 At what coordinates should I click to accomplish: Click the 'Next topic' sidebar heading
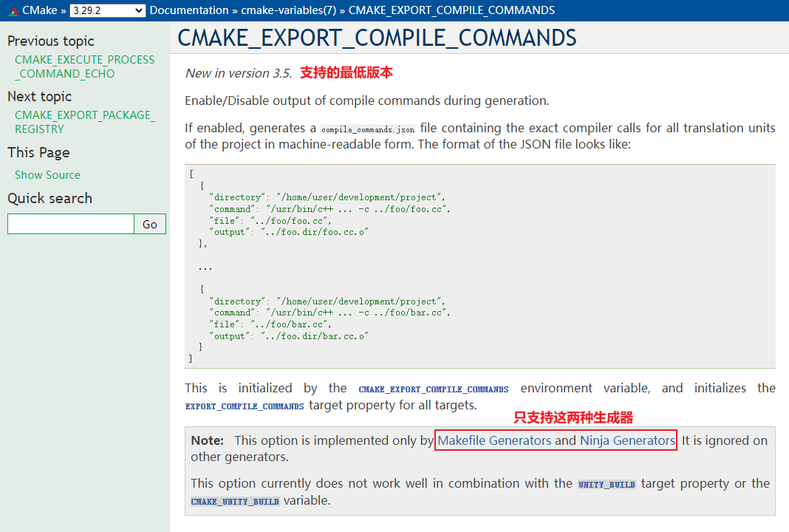tap(40, 96)
